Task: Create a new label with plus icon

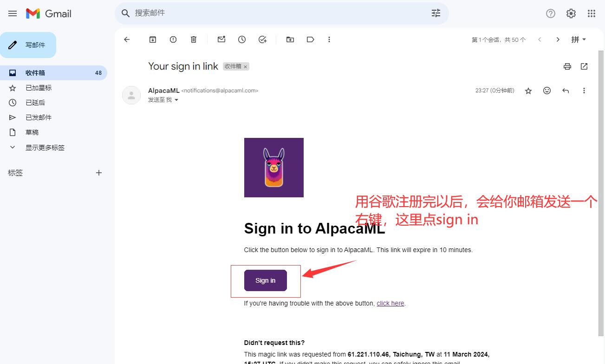Action: pos(98,173)
